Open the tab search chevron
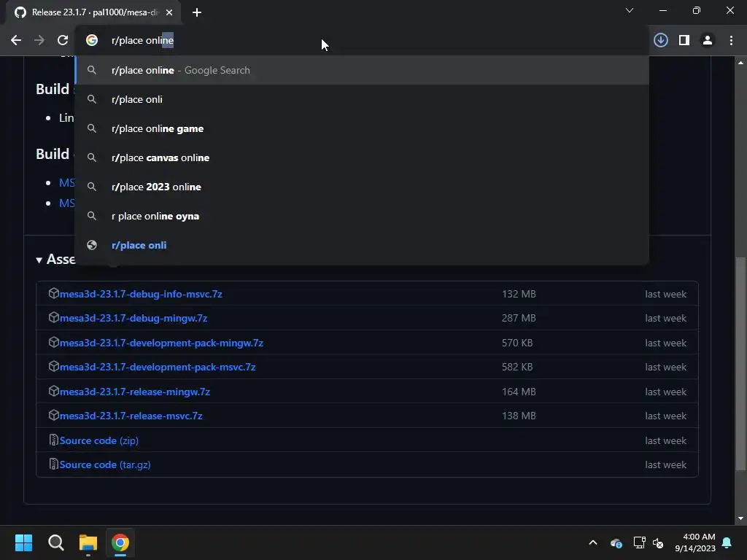747x560 pixels. 630,10
